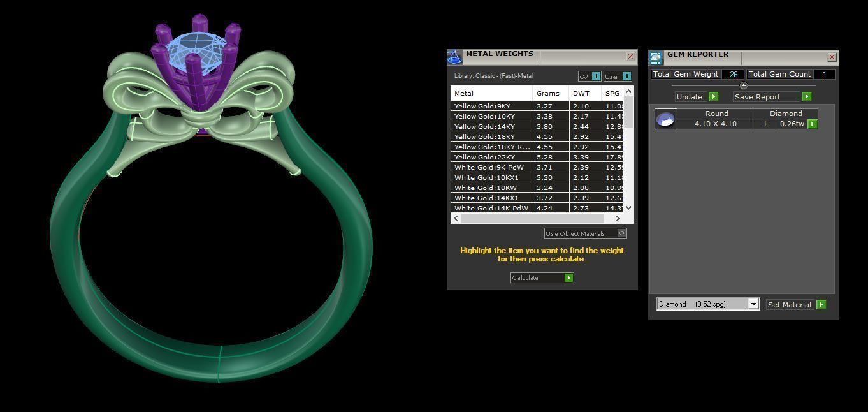
Task: Select the Yellow Gold:10KY row
Action: 537,116
